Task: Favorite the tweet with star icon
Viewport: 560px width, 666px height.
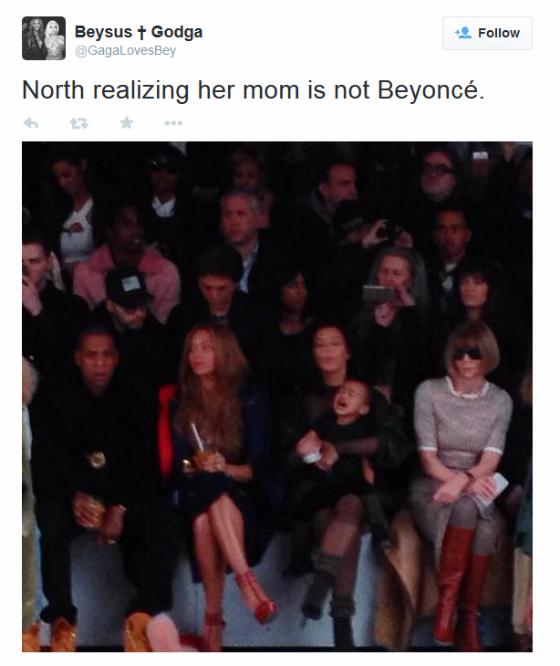Action: (x=127, y=123)
